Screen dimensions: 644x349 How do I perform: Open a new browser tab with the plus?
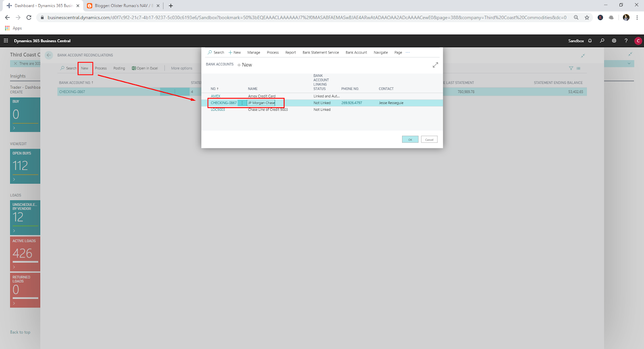pyautogui.click(x=171, y=6)
